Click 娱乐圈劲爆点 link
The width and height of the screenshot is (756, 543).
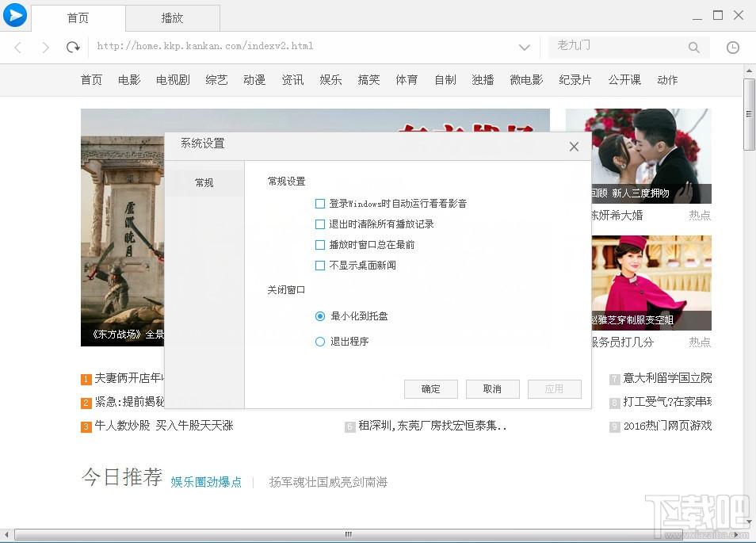point(206,482)
